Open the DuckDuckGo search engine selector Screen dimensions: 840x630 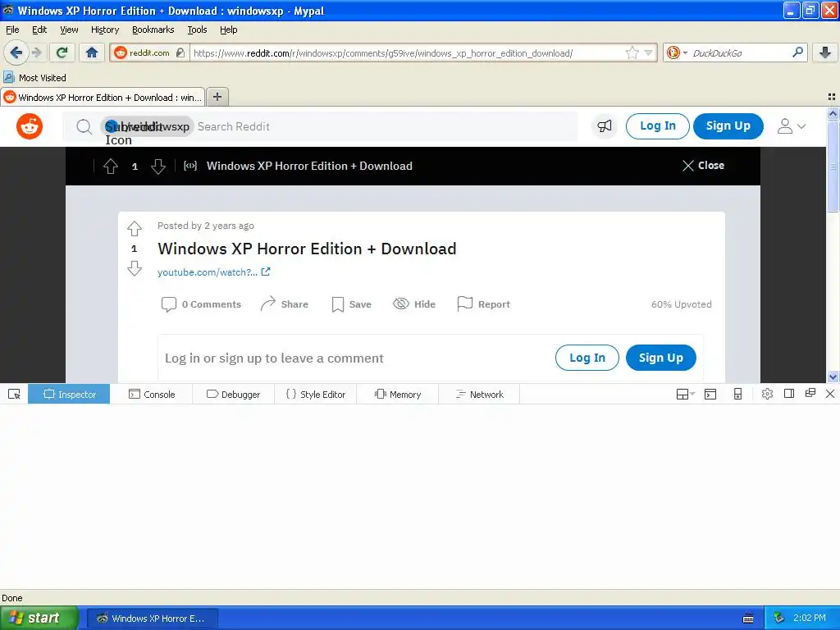click(677, 52)
